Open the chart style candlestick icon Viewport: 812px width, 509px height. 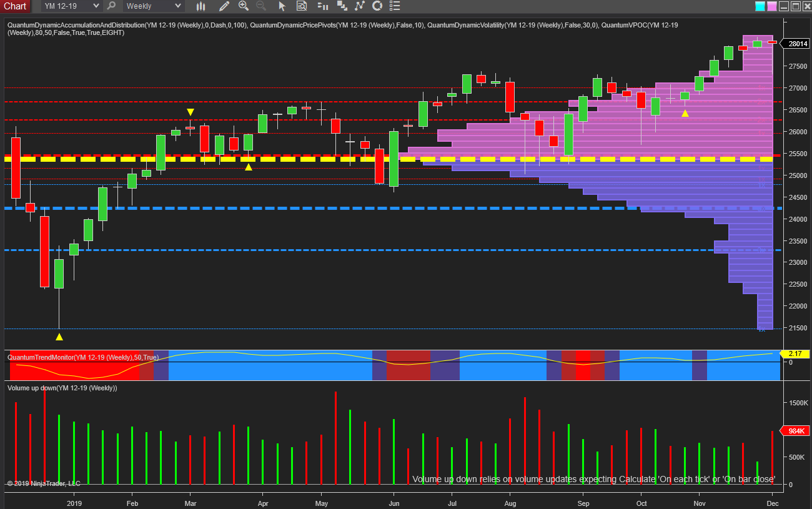(201, 6)
